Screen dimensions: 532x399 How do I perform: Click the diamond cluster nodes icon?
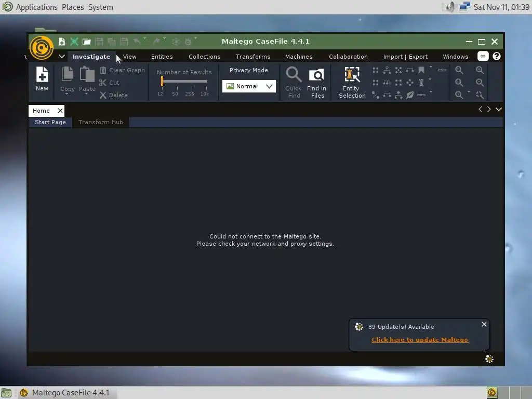[x=410, y=83]
